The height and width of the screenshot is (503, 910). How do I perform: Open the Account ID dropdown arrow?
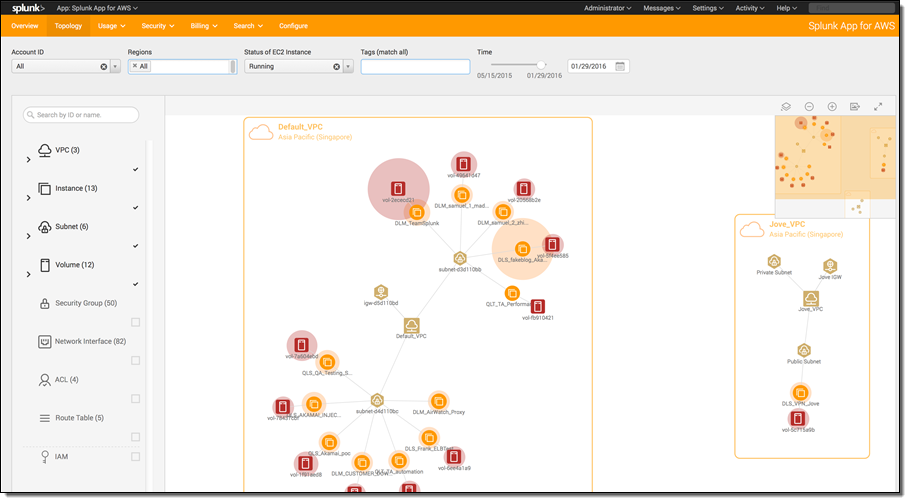coord(116,67)
